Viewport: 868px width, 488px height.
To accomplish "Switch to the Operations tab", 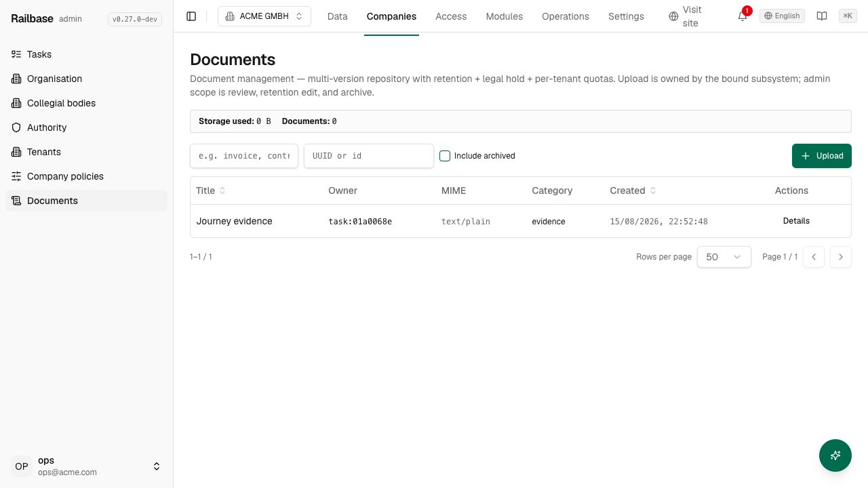I will click(566, 16).
